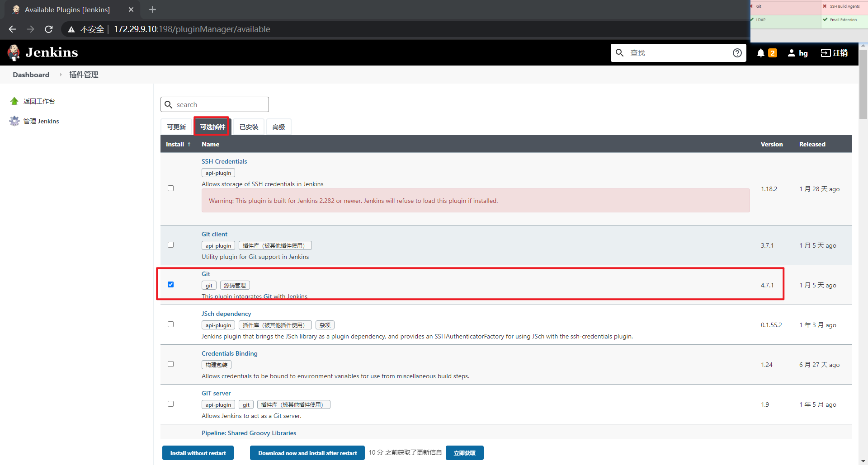Screen dimensions: 868x465
Task: Click the Dashboard breadcrumb
Action: click(x=31, y=75)
